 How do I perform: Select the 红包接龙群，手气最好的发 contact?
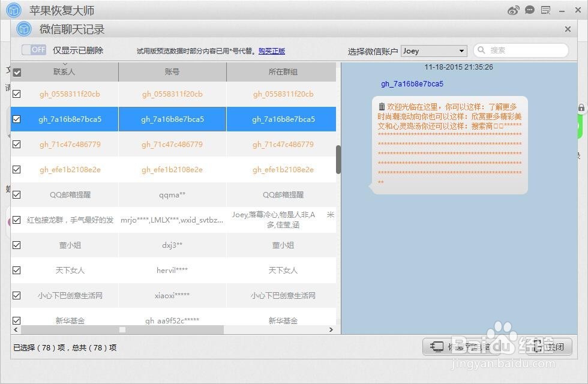click(x=70, y=220)
